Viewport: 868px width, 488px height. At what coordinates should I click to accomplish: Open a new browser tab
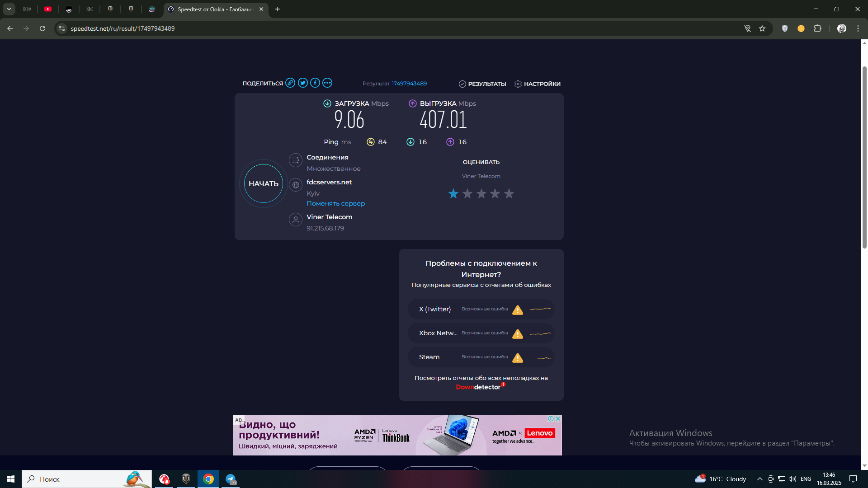pyautogui.click(x=278, y=9)
